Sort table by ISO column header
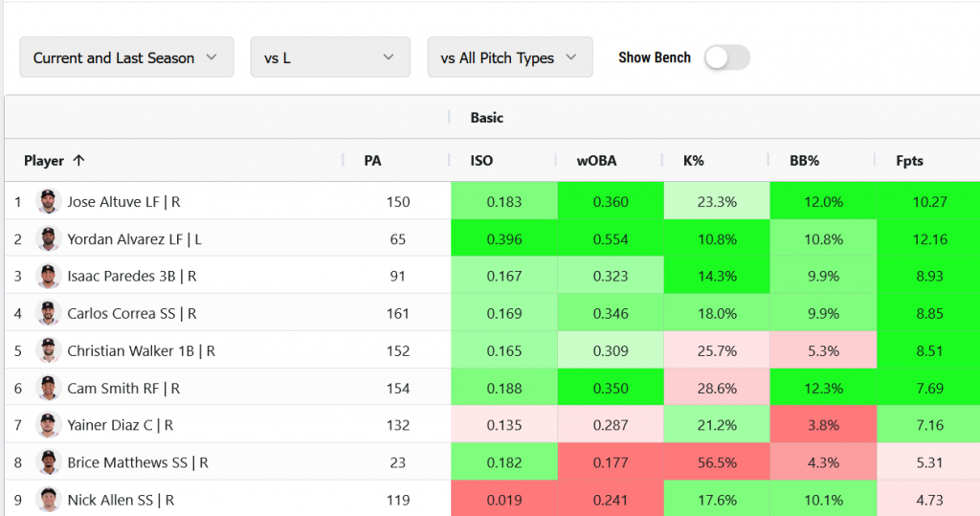The image size is (980, 516). tap(482, 161)
